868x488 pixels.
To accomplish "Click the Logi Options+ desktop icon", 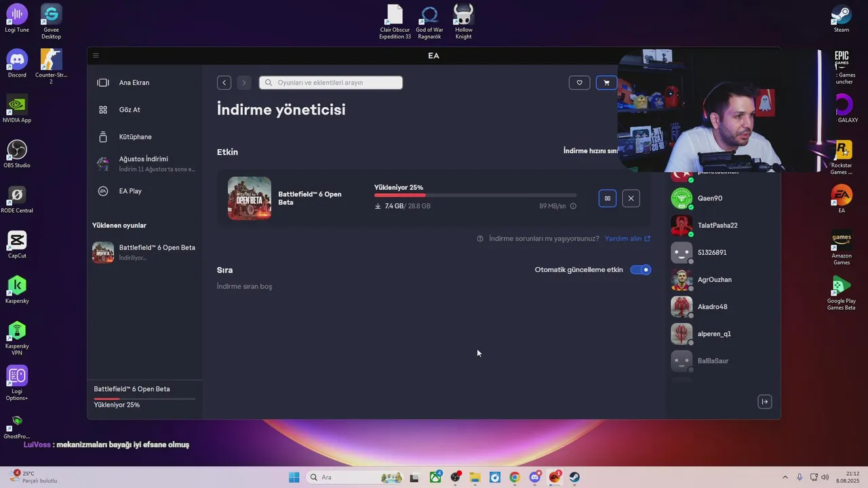I will [x=17, y=384].
